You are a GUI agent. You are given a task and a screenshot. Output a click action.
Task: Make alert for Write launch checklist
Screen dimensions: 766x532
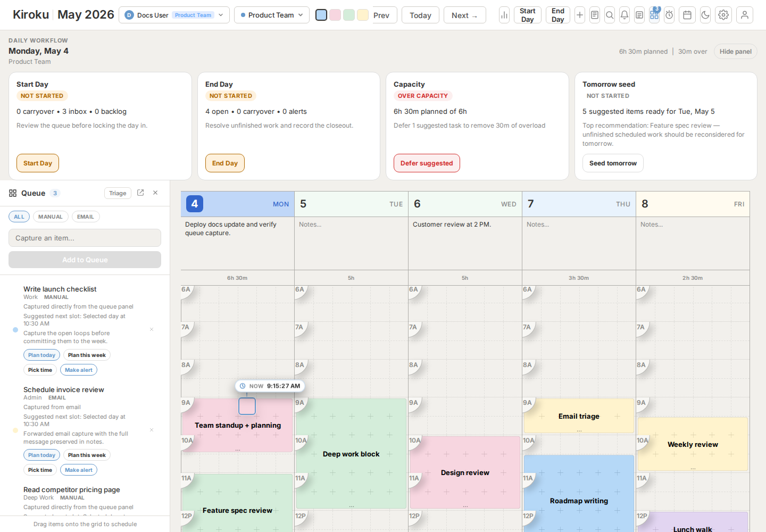click(79, 370)
